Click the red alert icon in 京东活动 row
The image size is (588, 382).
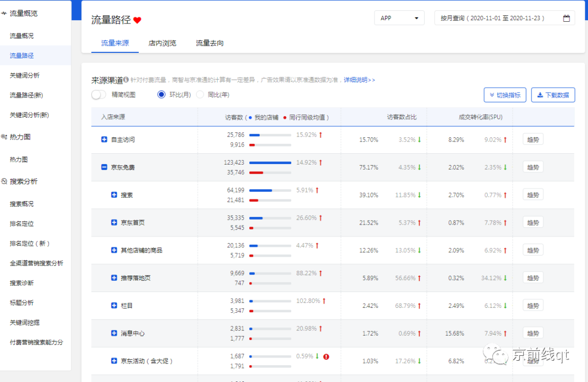326,356
